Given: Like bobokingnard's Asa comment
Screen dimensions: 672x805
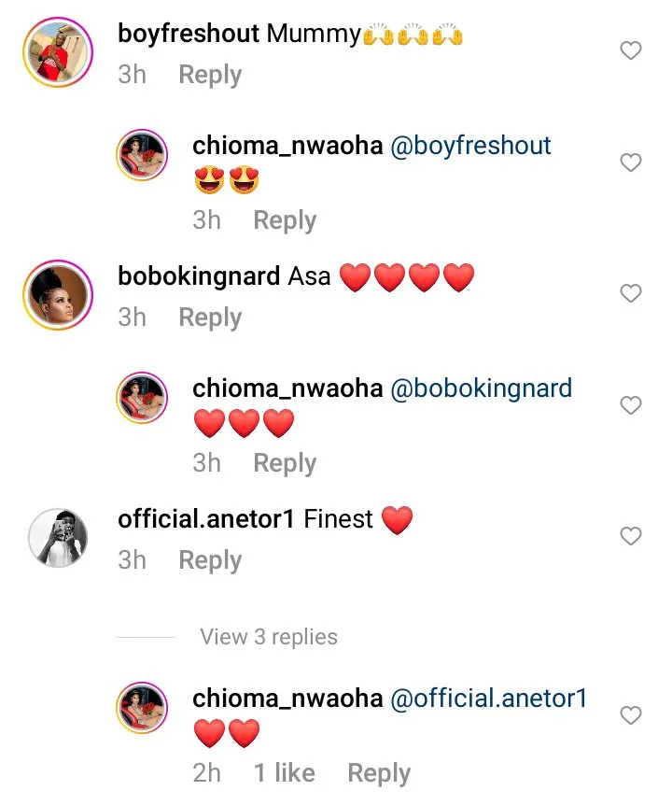Looking at the screenshot, I should (x=631, y=293).
